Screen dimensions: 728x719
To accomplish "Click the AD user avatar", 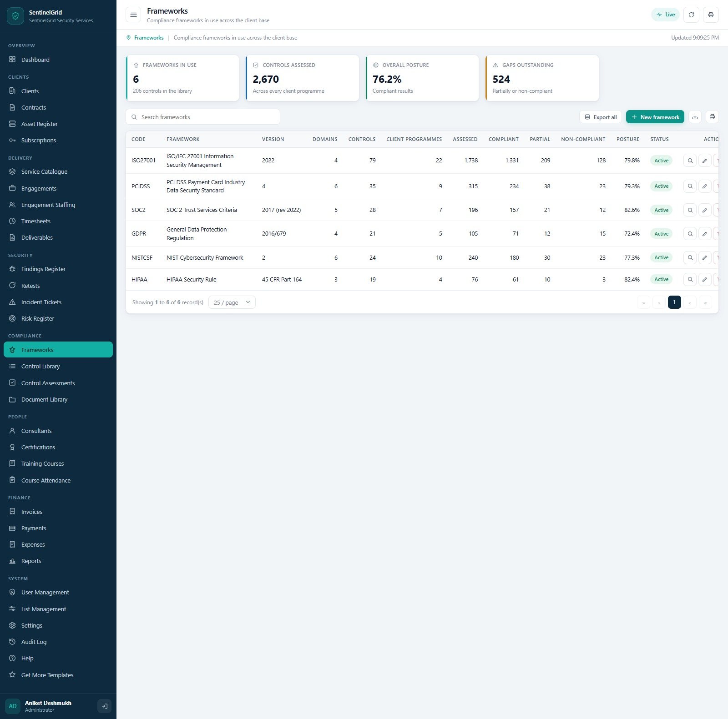I will coord(13,706).
